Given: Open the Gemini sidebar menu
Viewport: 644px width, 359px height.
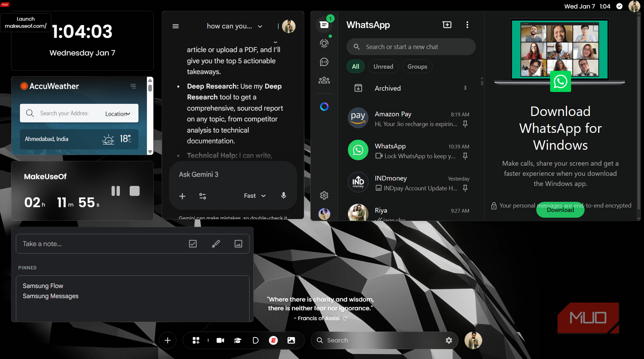Looking at the screenshot, I should click(175, 26).
